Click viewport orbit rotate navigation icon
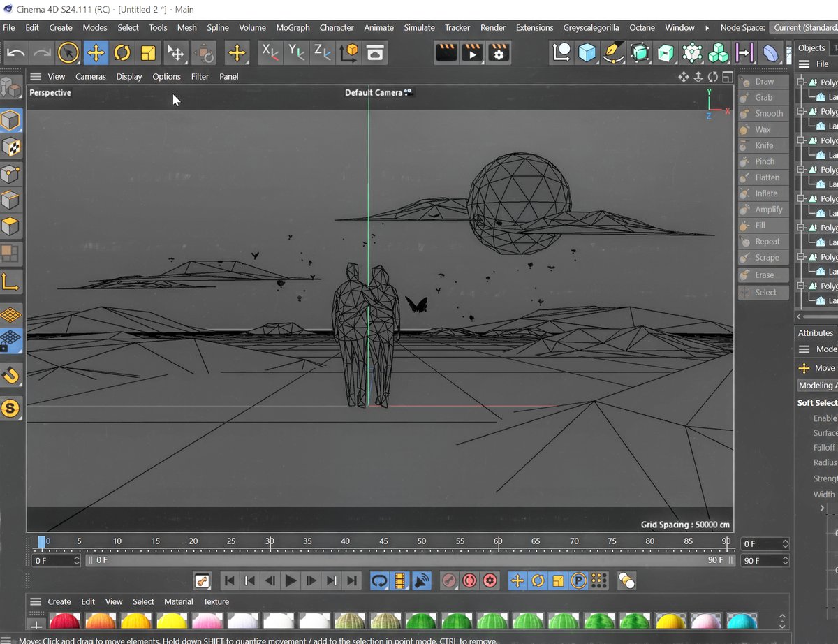Viewport: 838px width, 644px height. coord(713,77)
